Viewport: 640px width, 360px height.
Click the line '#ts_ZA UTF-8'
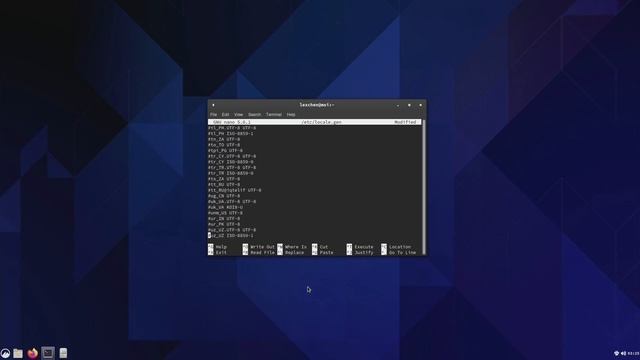click(x=224, y=179)
